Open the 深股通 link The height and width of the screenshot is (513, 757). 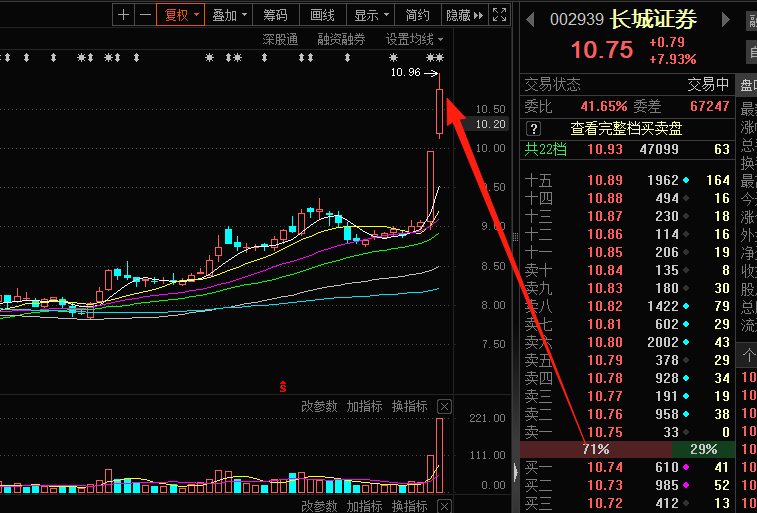[x=280, y=39]
